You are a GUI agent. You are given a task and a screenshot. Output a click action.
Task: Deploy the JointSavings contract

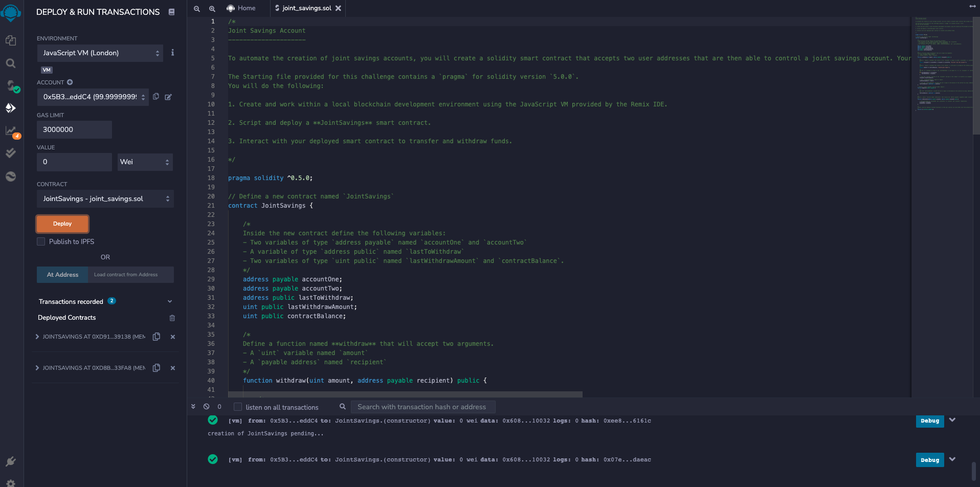pos(62,224)
